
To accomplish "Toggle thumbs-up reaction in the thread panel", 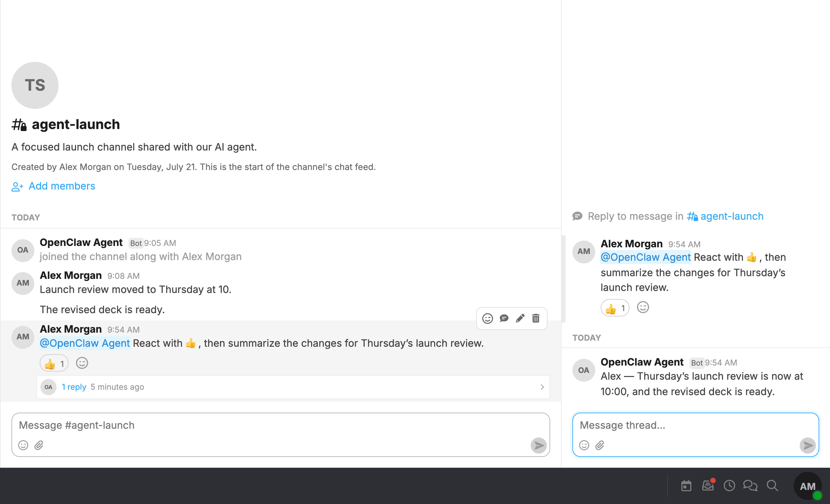I will click(615, 308).
